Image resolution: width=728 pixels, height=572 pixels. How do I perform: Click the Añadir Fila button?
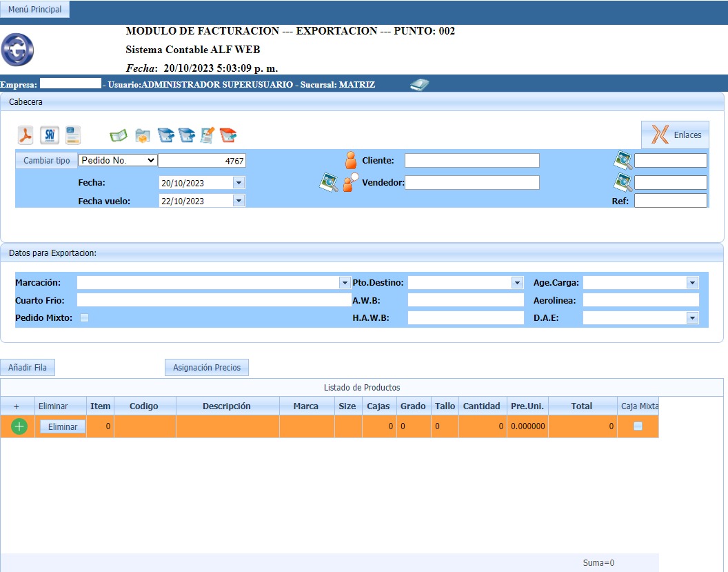pyautogui.click(x=28, y=368)
